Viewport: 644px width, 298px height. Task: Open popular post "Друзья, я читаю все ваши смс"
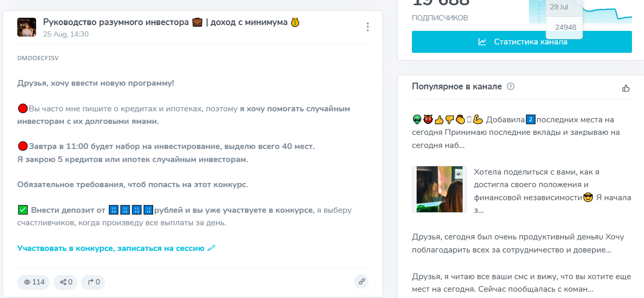(x=522, y=282)
